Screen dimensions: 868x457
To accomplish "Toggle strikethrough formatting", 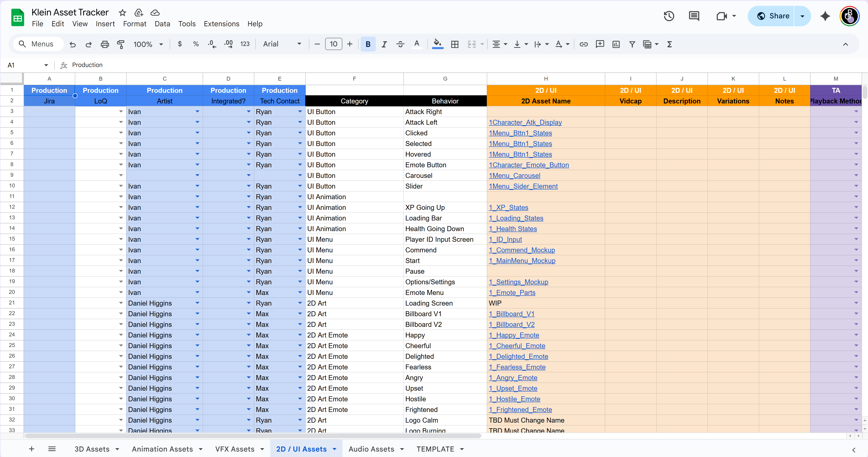I will [x=400, y=44].
